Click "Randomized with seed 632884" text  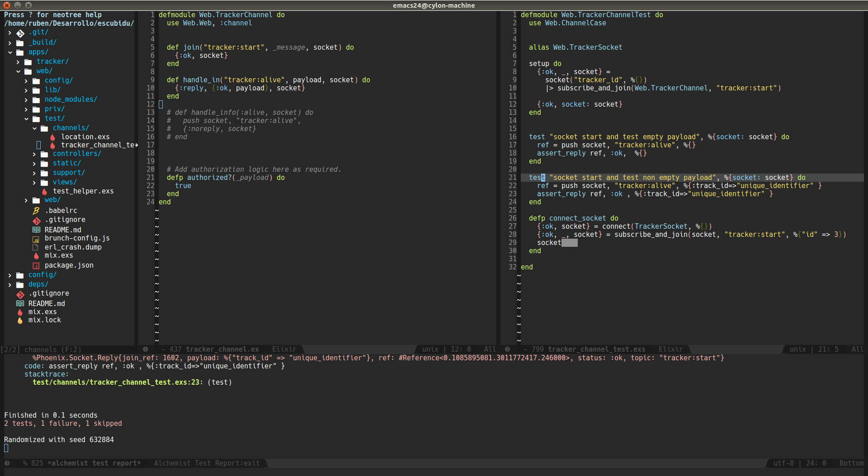[59, 440]
